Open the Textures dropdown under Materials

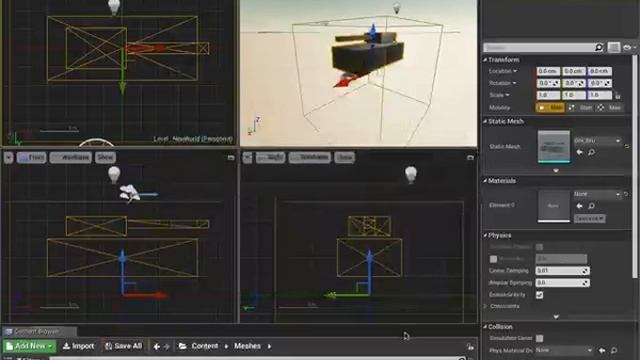coord(589,219)
